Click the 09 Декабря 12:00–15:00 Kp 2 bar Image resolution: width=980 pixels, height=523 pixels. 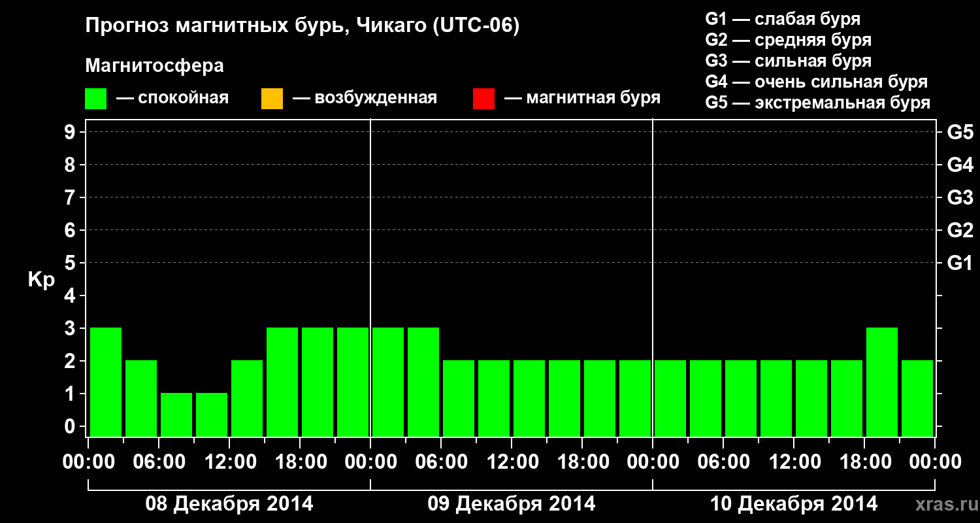tap(529, 398)
